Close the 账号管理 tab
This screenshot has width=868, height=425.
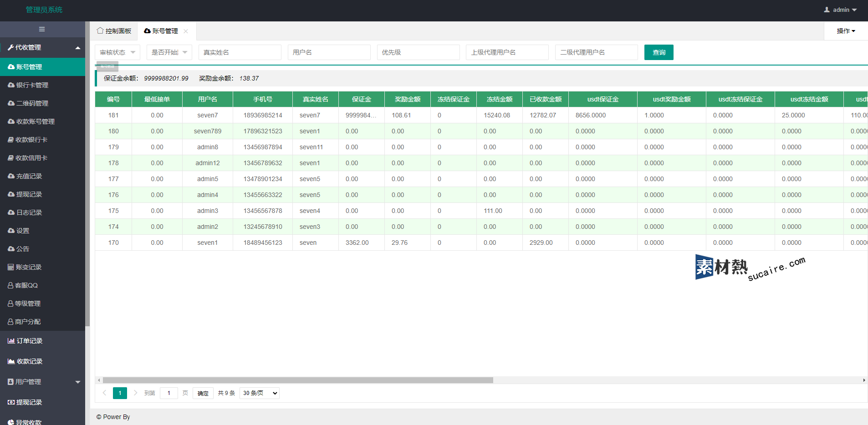click(186, 31)
